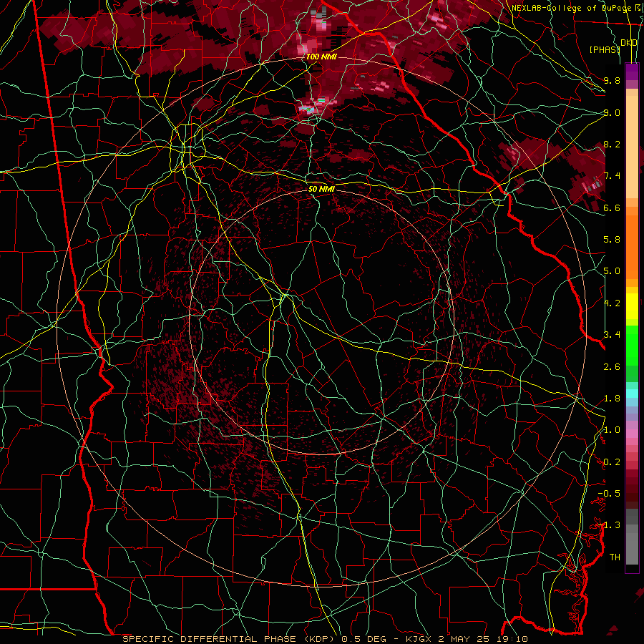Pick the peach segment of the color bar

click(x=632, y=148)
